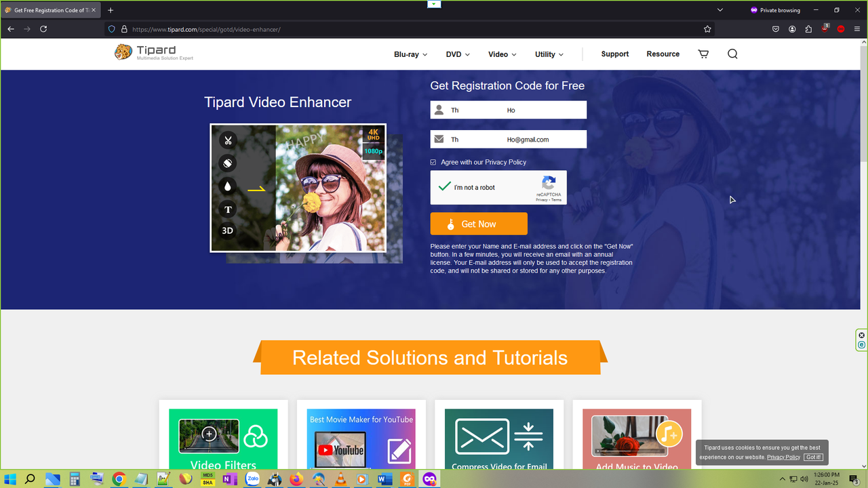The width and height of the screenshot is (868, 488).
Task: Open reCAPTCHA Privacy link
Action: click(542, 200)
